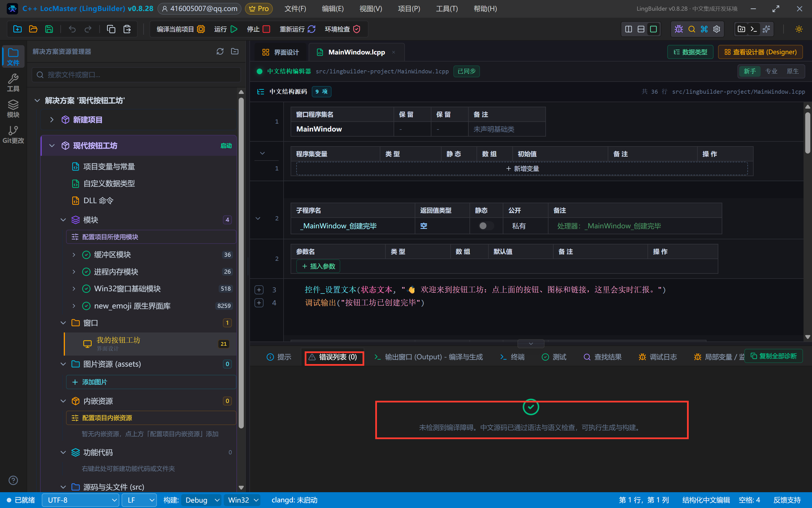
Task: Open the UTF-8 encoding dropdown
Action: pyautogui.click(x=80, y=500)
